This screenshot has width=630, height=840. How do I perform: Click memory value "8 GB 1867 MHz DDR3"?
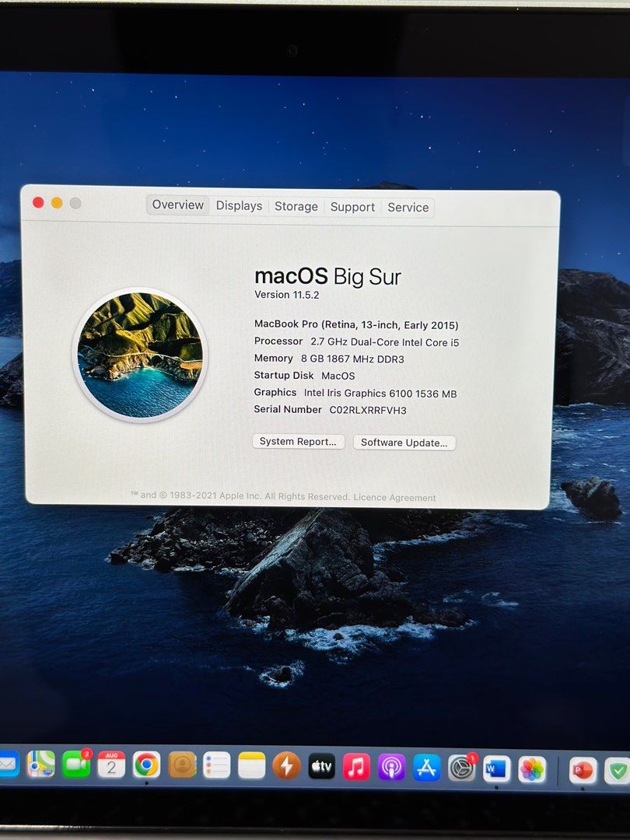[x=352, y=359]
